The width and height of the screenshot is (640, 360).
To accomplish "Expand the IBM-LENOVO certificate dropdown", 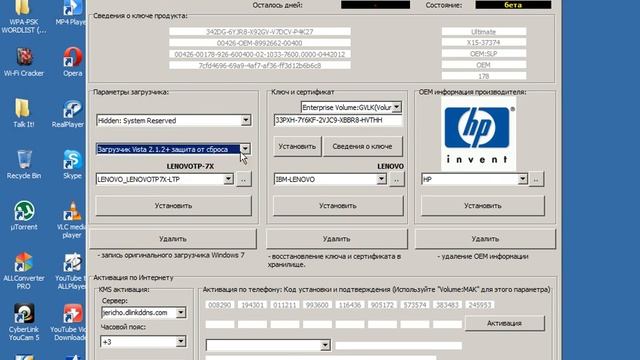I will click(x=381, y=179).
